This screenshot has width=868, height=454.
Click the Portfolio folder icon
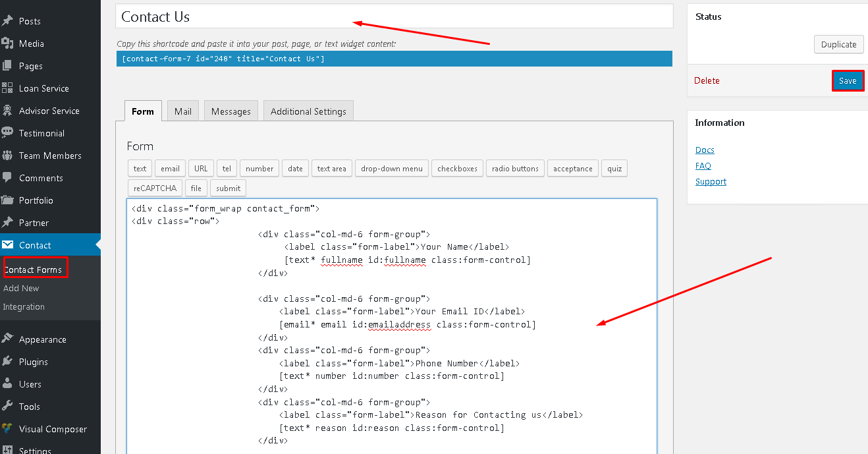click(x=7, y=200)
